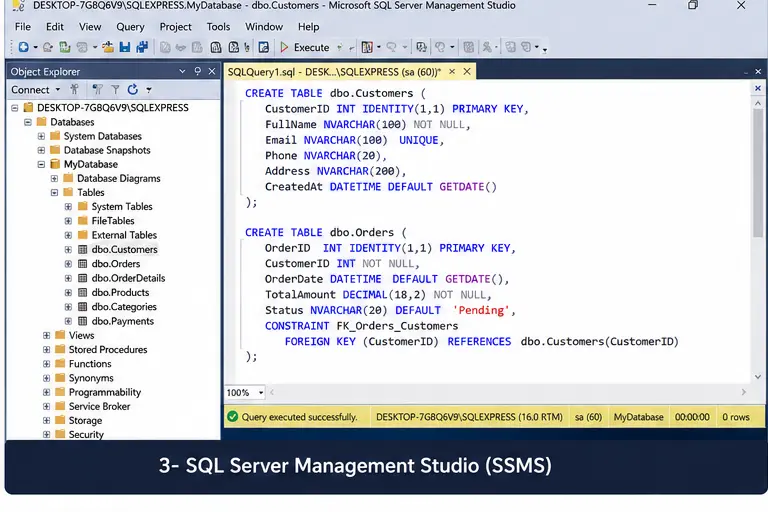Open the Window menu
This screenshot has height=512, width=768.
[x=264, y=26]
